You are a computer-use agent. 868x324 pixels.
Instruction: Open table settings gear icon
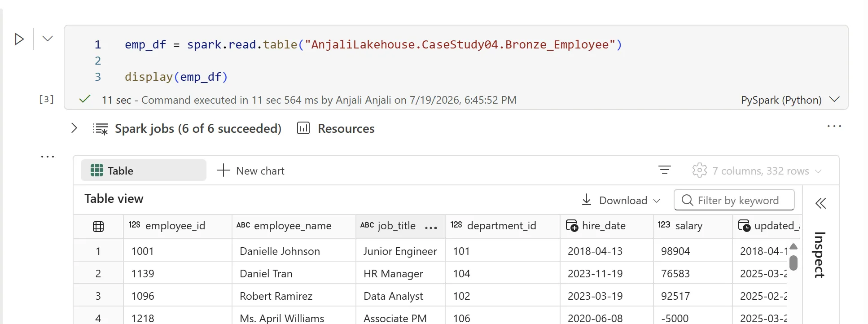tap(699, 171)
